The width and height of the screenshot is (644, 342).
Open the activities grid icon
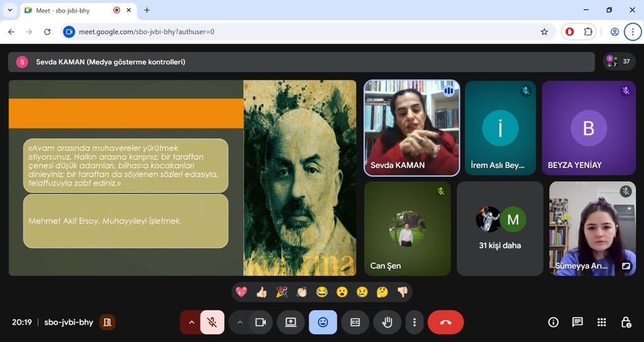[602, 323]
